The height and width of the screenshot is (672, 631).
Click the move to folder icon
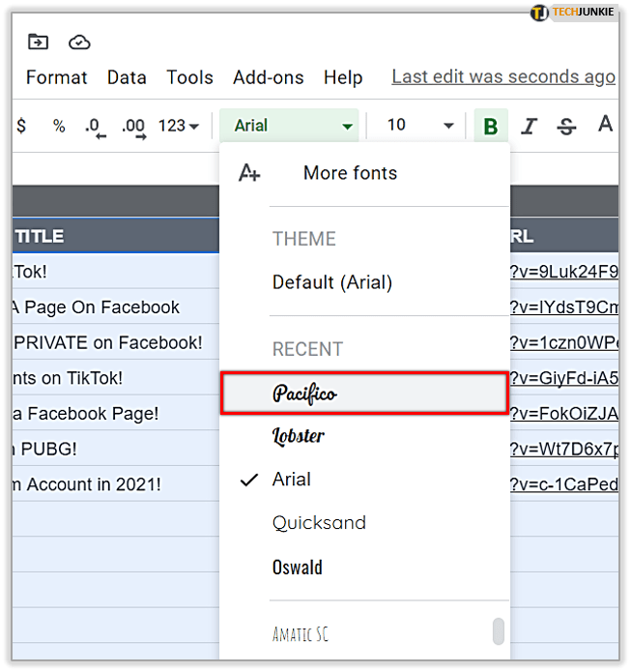coord(38,42)
